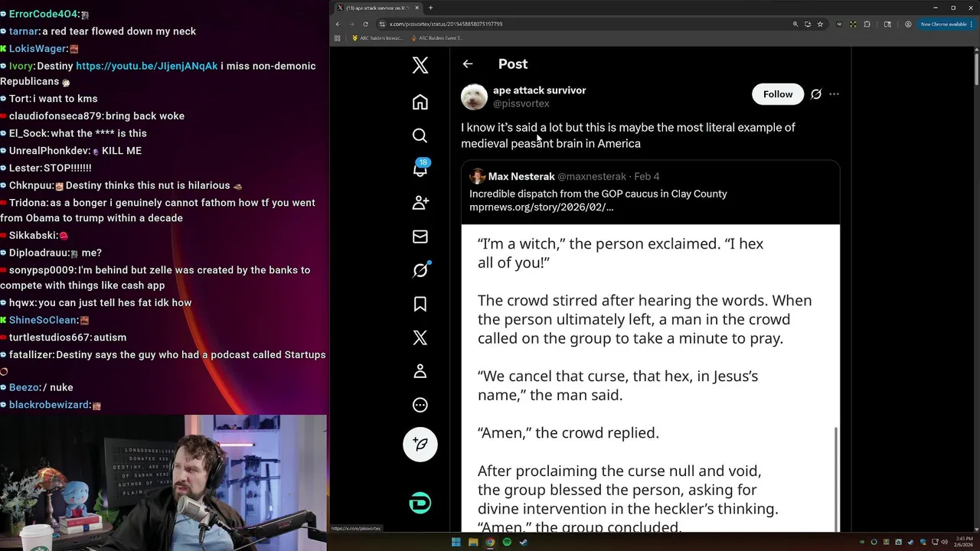Image resolution: width=980 pixels, height=551 pixels.
Task: Open Spotify from the taskbar
Action: point(507,542)
